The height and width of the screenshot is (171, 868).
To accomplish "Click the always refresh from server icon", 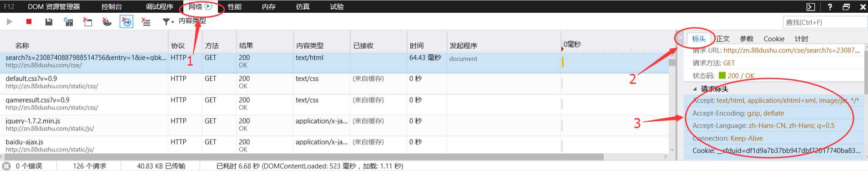I will [x=68, y=21].
